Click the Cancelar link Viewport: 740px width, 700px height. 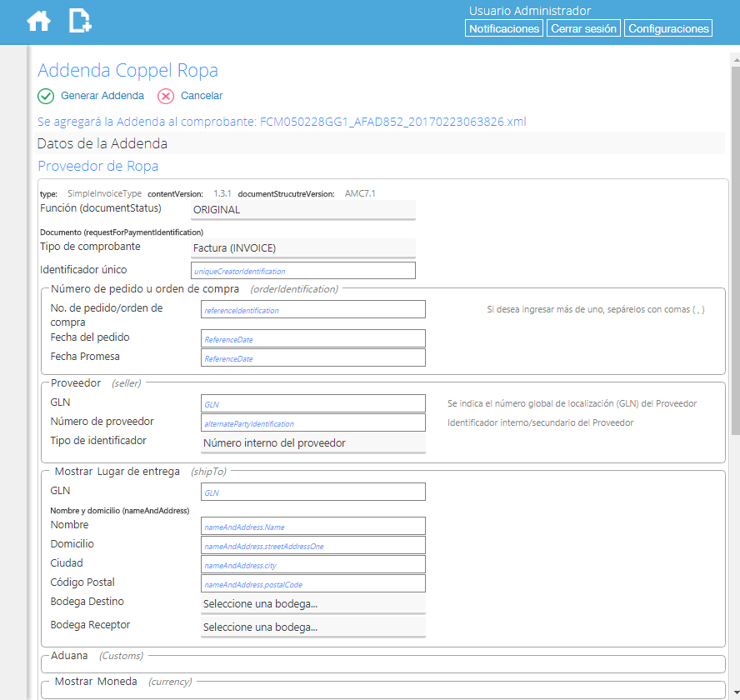[202, 96]
